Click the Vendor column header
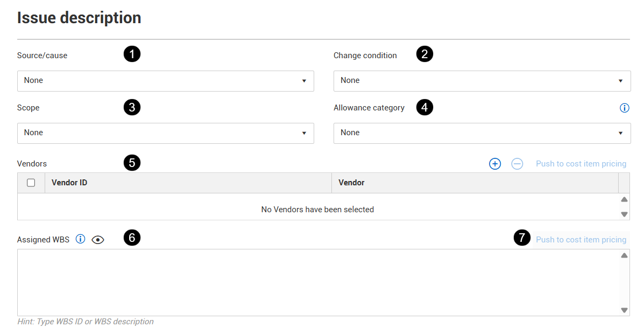This screenshot has width=644, height=334. tap(351, 183)
